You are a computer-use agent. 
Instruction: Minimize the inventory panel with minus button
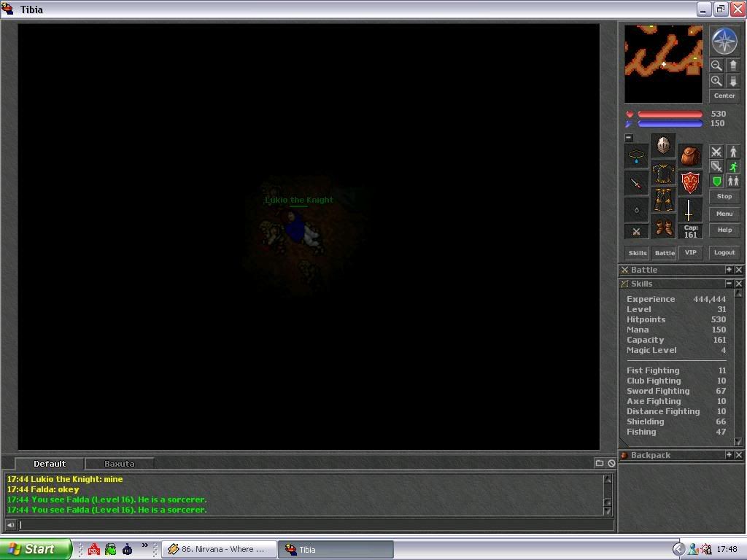(629, 138)
